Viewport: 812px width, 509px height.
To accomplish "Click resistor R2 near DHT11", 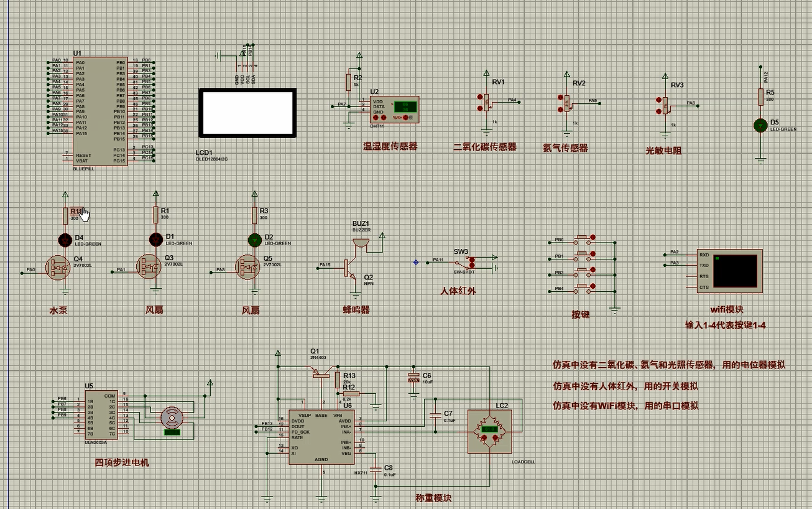I will click(x=348, y=81).
